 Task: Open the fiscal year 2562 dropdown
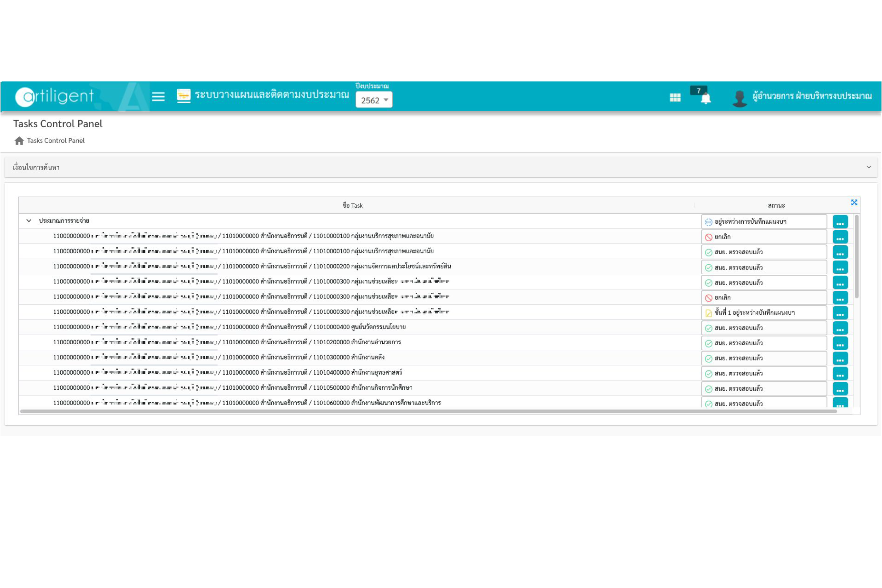[374, 100]
